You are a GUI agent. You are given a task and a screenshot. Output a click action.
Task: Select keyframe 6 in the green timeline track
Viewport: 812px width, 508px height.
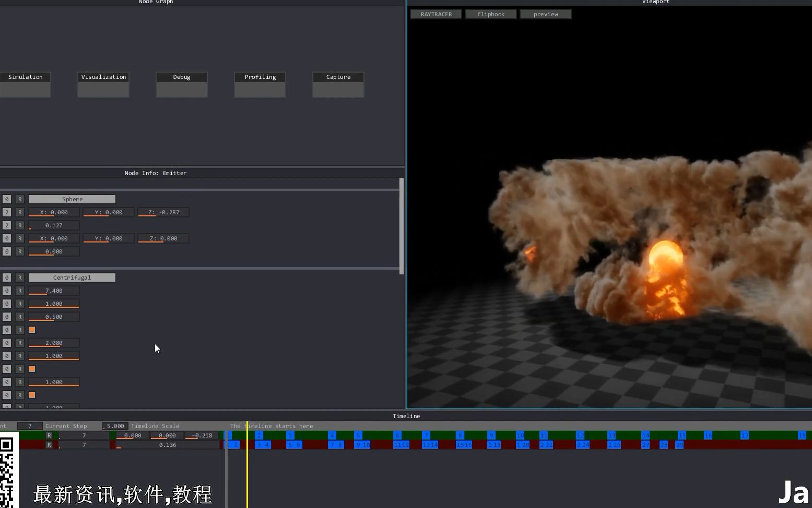tap(397, 435)
